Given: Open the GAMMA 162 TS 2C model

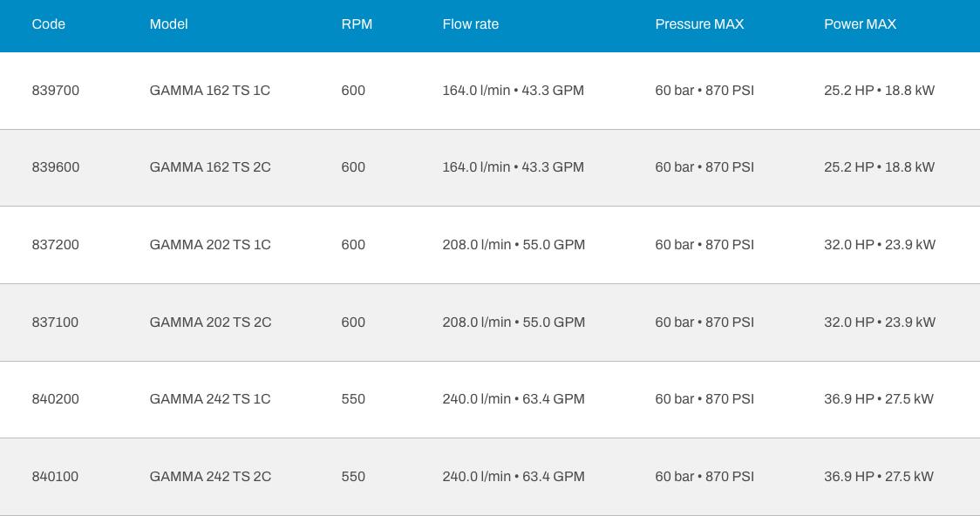Looking at the screenshot, I should pyautogui.click(x=210, y=167).
